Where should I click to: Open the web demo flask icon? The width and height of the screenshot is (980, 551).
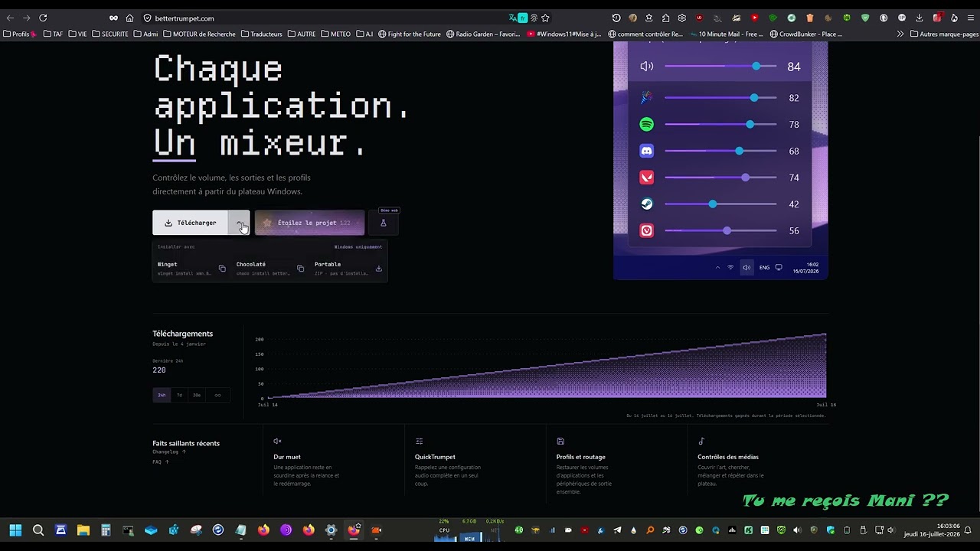384,223
